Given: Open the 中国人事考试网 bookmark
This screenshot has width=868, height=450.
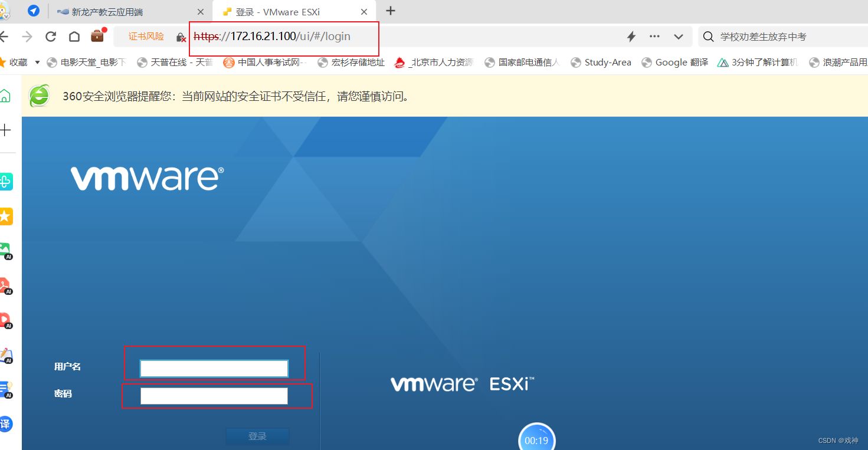Looking at the screenshot, I should pos(266,63).
